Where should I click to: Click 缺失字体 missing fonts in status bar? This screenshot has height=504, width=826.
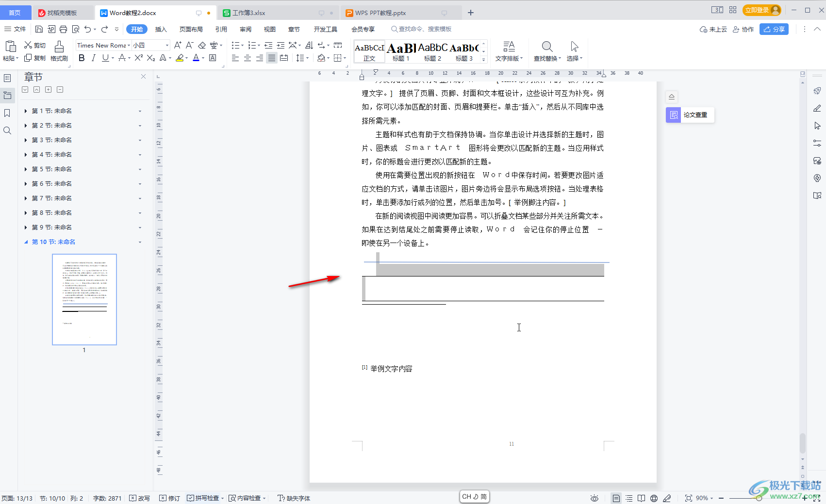click(294, 498)
